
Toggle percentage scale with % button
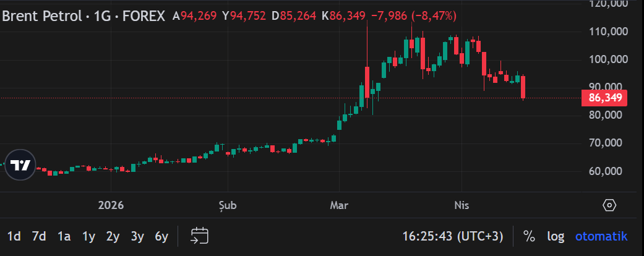coord(529,236)
